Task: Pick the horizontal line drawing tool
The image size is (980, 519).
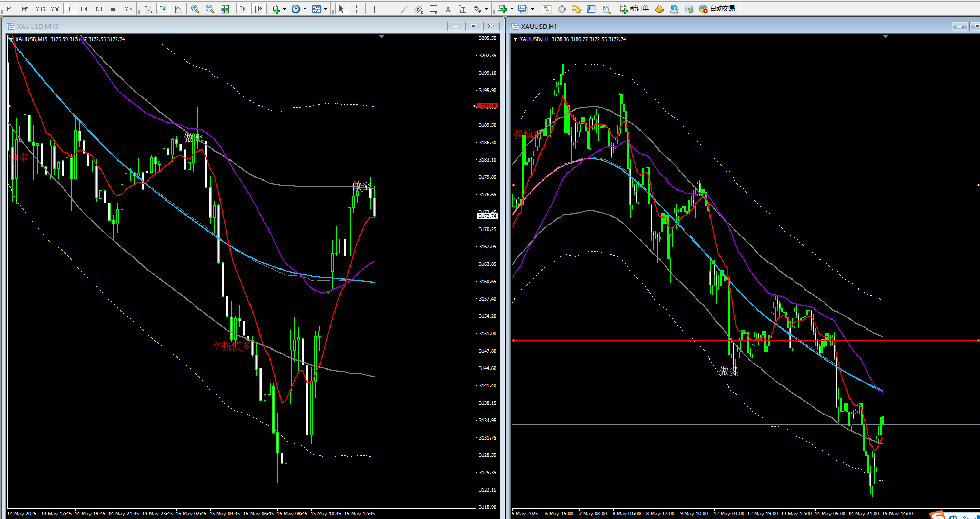Action: tap(389, 9)
